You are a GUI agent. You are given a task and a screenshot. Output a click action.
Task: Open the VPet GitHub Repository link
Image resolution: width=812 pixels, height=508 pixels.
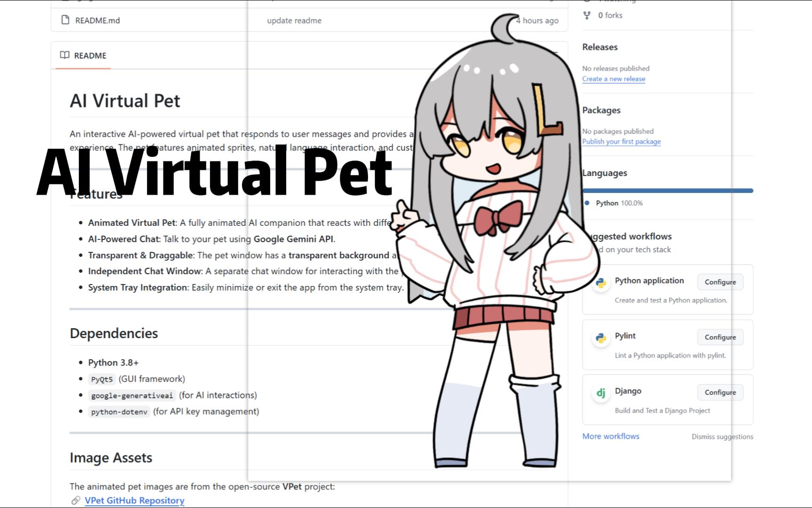[134, 500]
